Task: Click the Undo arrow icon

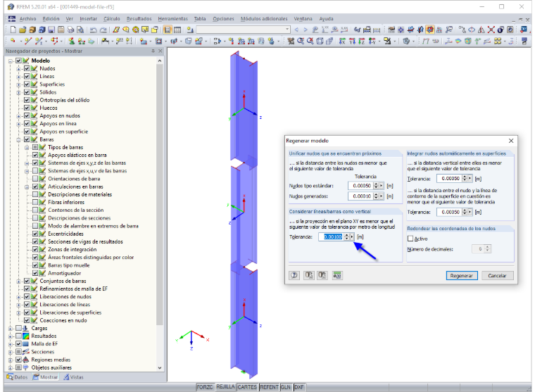Action: pos(93,30)
